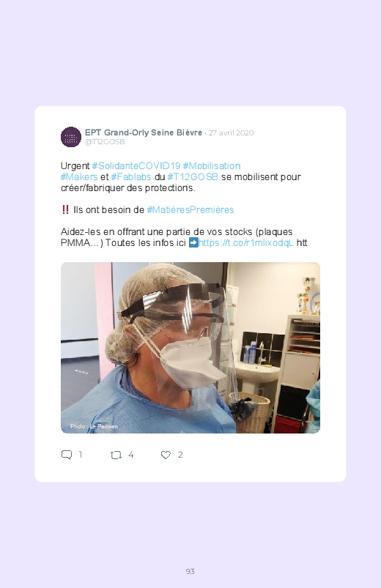Screen dimensions: 381x588
Task: Open the #Makers hashtag
Action: (x=79, y=176)
